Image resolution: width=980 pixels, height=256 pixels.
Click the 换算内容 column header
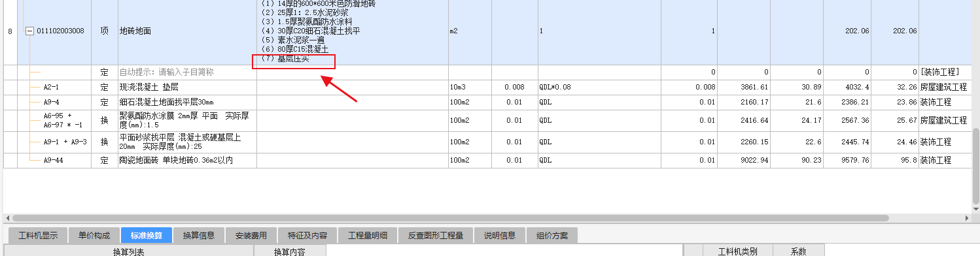(290, 251)
